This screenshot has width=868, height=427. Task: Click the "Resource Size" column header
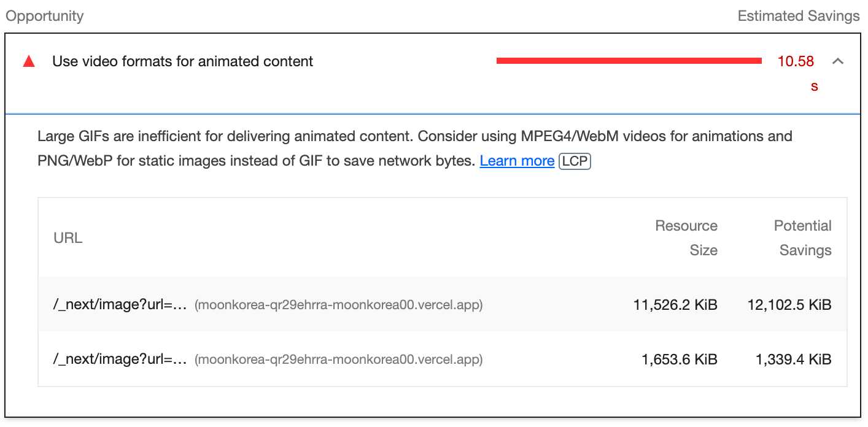(x=686, y=238)
